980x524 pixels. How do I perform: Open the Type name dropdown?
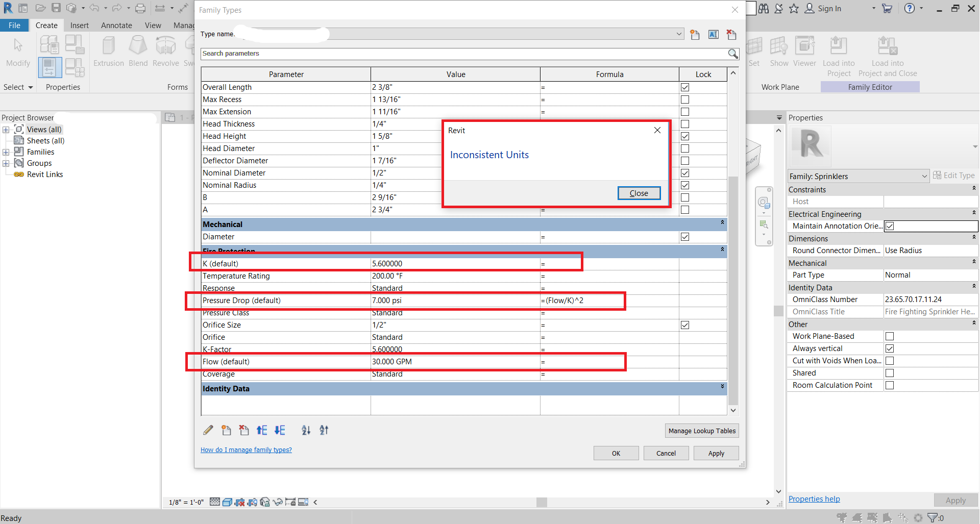pos(679,34)
